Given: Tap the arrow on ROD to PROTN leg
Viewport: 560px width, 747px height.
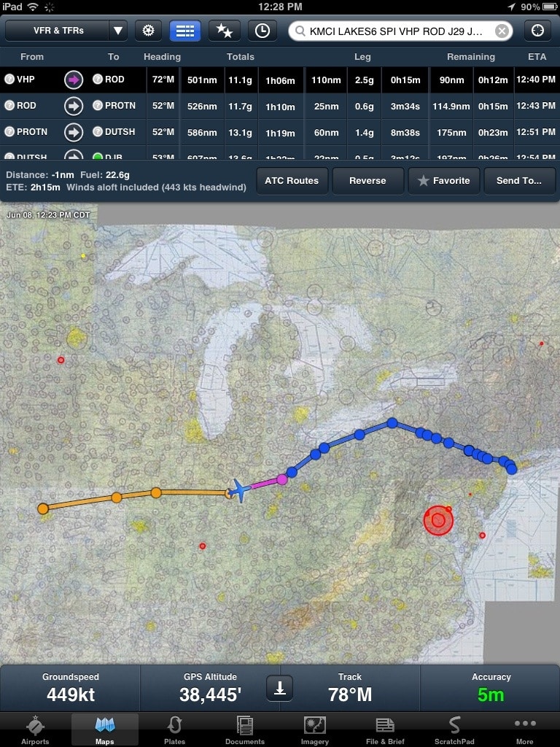Looking at the screenshot, I should [74, 106].
